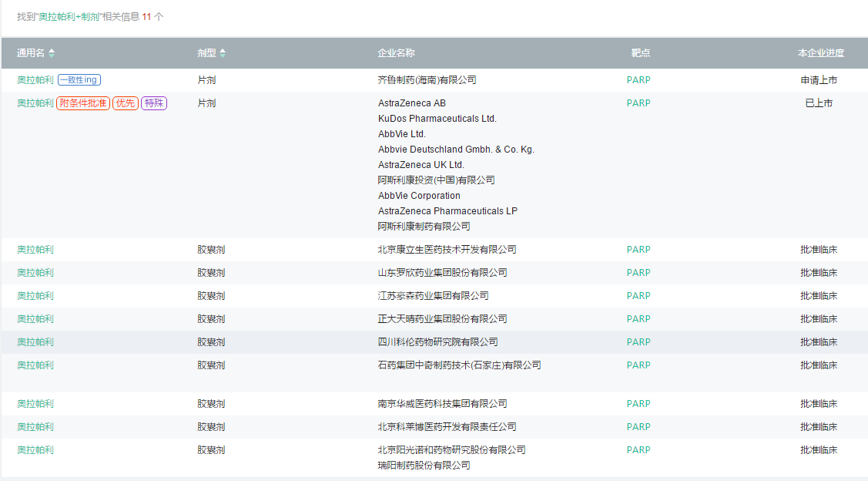Open 奥拉帕利 link for 山东罗欣药业
868x481 pixels.
pyautogui.click(x=35, y=273)
